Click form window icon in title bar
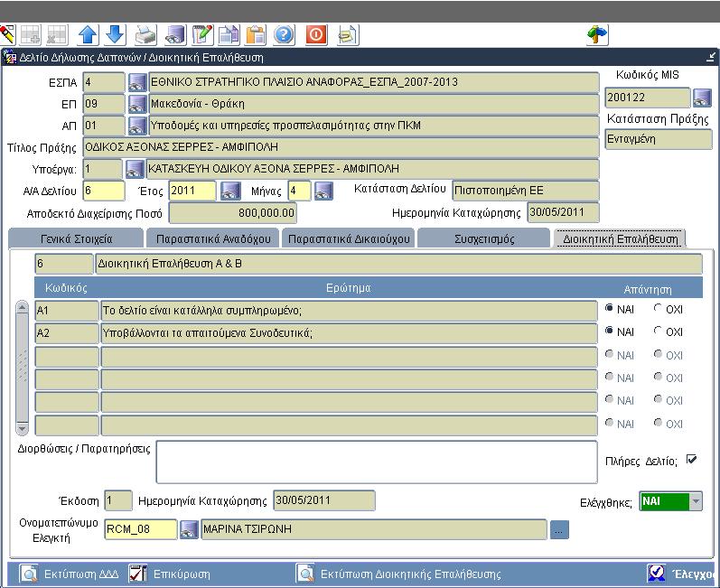Screen dimensions: 720x588 pos(10,58)
